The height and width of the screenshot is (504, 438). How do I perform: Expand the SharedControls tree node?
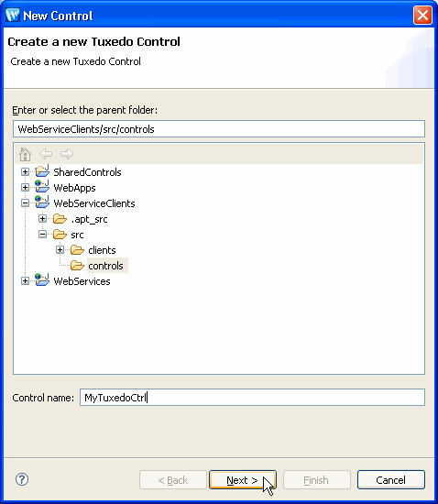(x=25, y=172)
